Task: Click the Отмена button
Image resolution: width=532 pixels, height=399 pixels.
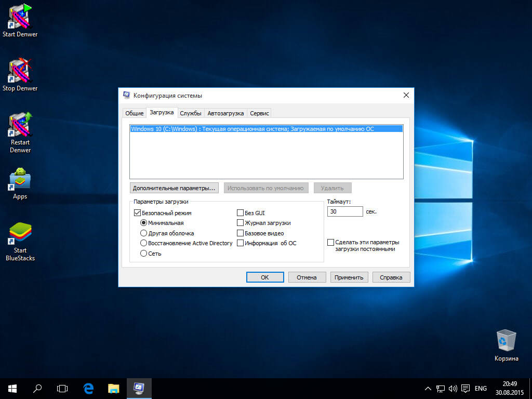Action: click(x=307, y=277)
